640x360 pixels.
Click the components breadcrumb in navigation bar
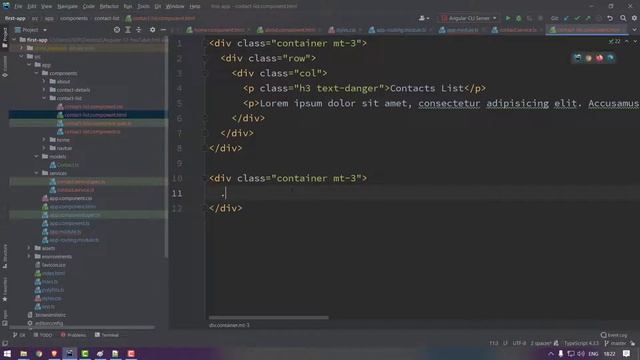click(x=73, y=18)
